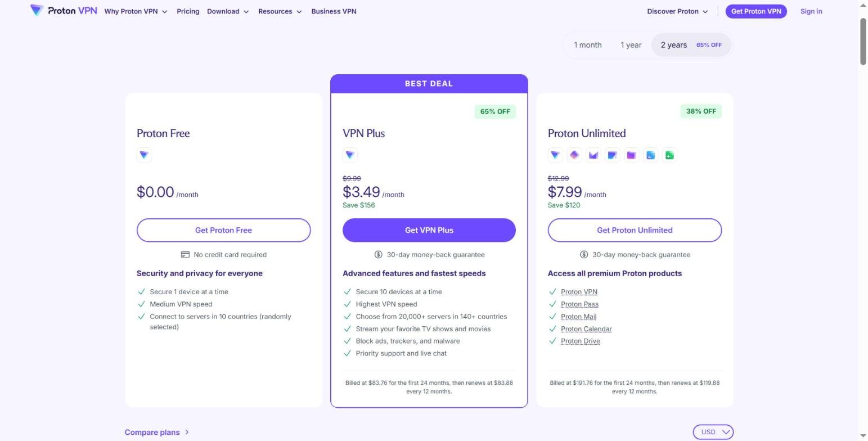Click the arrow beside Compare plans
The width and height of the screenshot is (868, 441).
point(187,433)
